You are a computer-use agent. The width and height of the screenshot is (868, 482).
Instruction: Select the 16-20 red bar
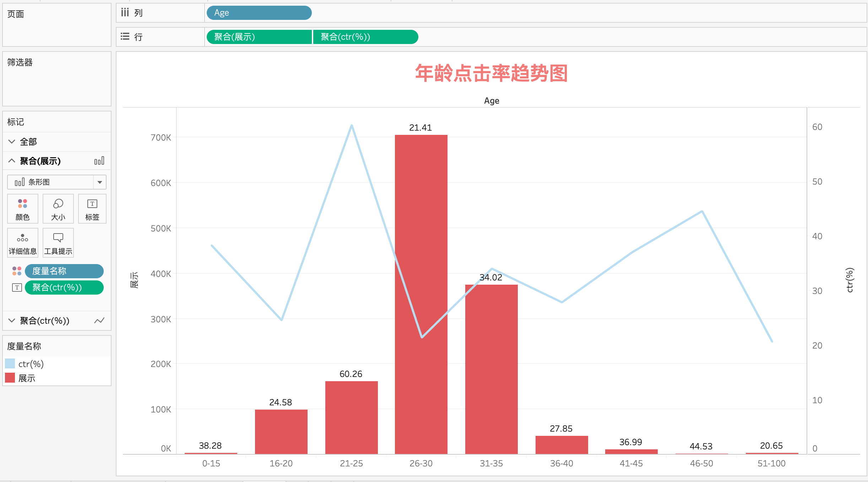click(281, 432)
